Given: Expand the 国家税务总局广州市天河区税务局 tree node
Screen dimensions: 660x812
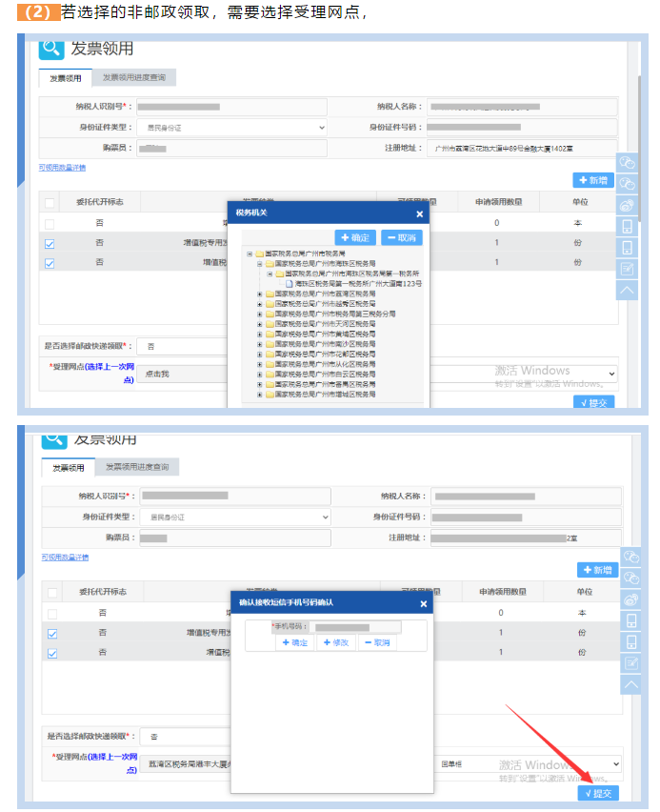Looking at the screenshot, I should 259,324.
